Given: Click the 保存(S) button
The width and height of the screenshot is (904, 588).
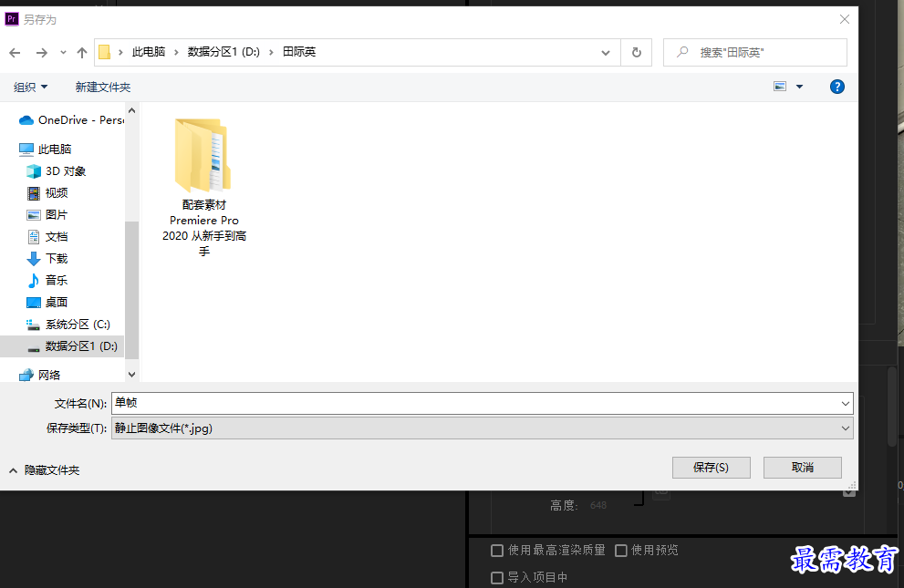Looking at the screenshot, I should click(x=711, y=468).
